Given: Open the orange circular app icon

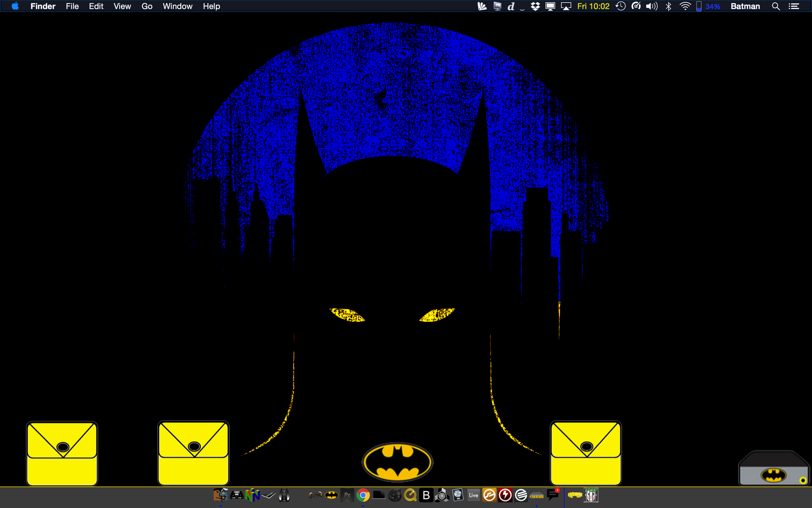Looking at the screenshot, I should click(489, 495).
